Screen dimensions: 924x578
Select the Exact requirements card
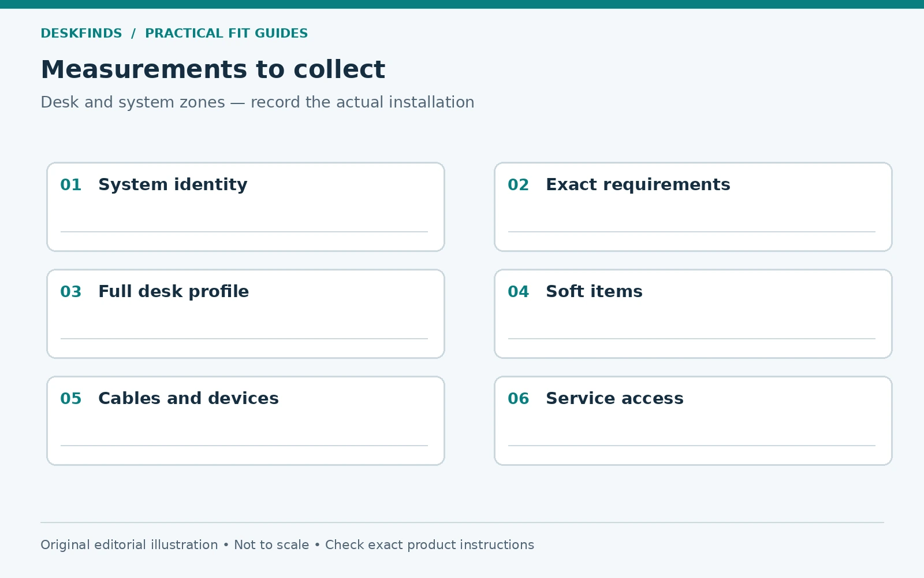pos(693,207)
